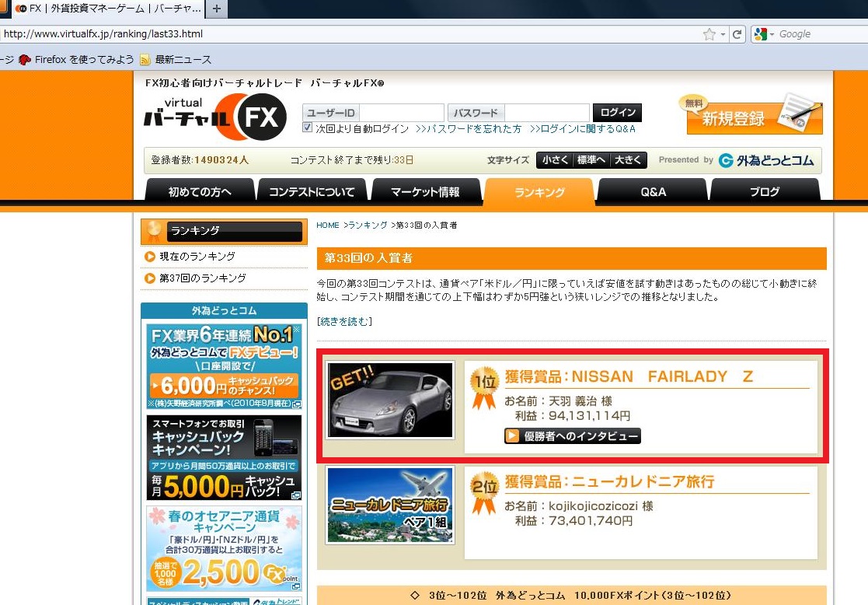The width and height of the screenshot is (868, 605).
Task: Click the 登録者数 1490324人 counter text
Action: pyautogui.click(x=200, y=160)
